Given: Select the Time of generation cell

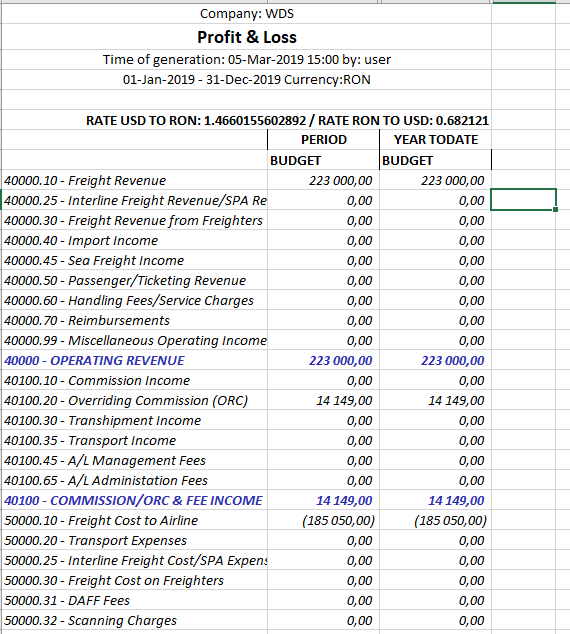Looking at the screenshot, I should pyautogui.click(x=247, y=60).
